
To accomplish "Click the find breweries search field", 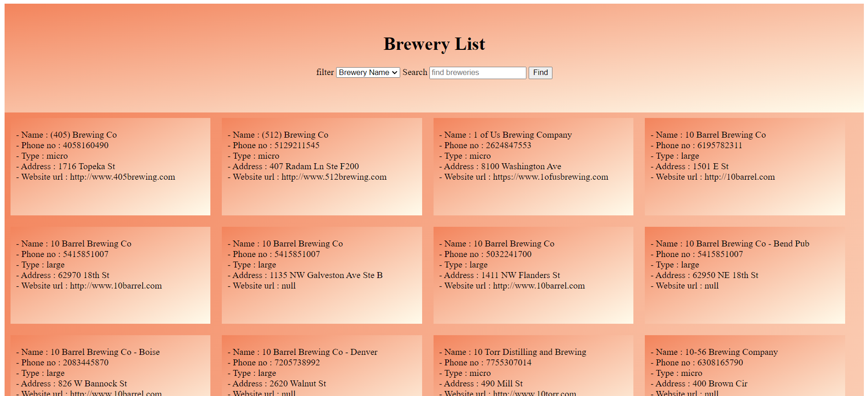I will [477, 73].
